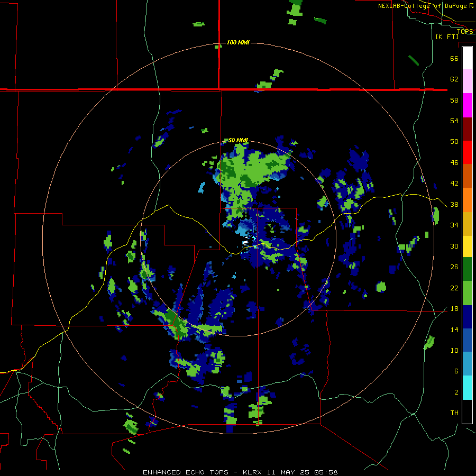Click the medium blue swatch between 10 and 14
The width and height of the screenshot is (476, 476).
(467, 340)
